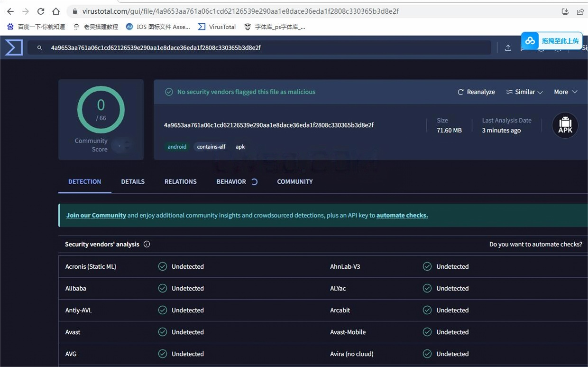Open the Baidu bookmark
The image size is (588, 367).
36,27
